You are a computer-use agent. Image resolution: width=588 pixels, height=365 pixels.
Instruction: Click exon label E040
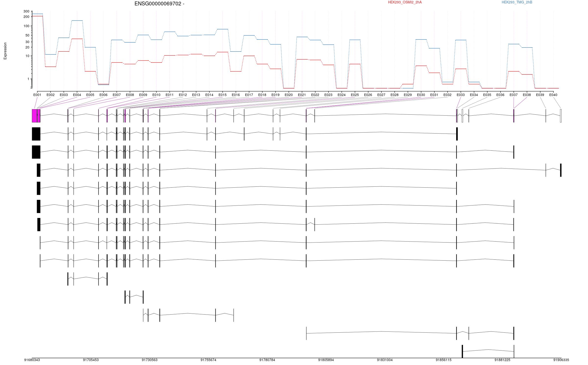click(553, 95)
